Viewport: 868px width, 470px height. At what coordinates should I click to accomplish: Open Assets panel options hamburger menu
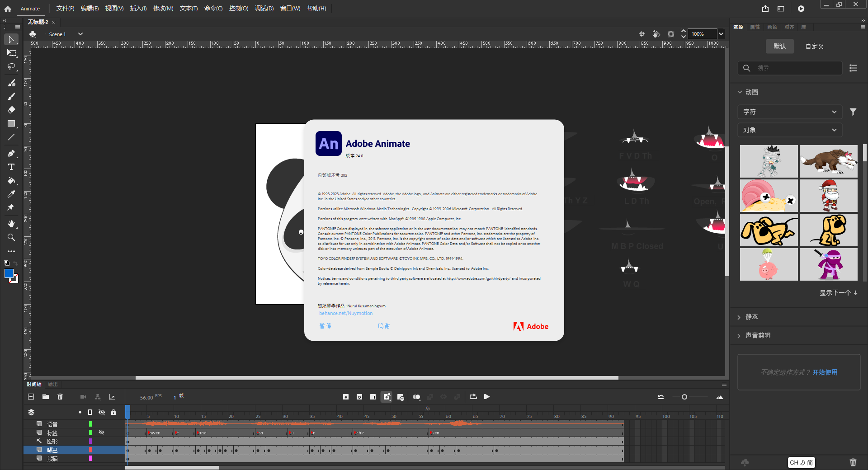863,27
